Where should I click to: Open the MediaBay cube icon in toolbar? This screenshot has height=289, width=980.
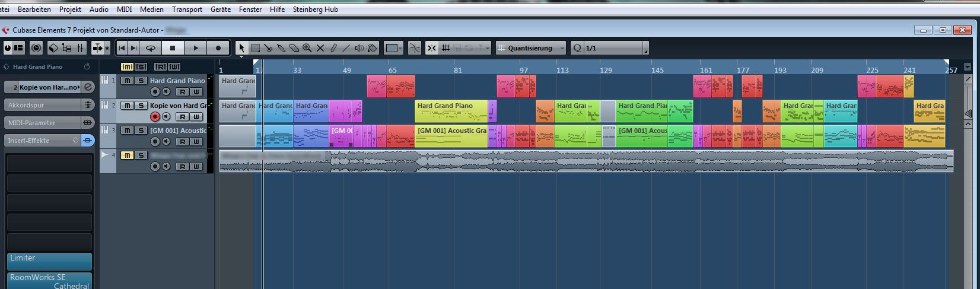click(x=53, y=48)
